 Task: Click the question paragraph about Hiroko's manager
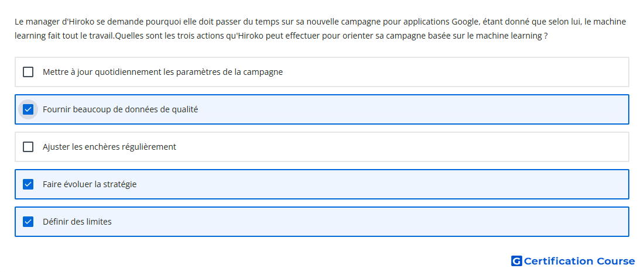coord(320,29)
